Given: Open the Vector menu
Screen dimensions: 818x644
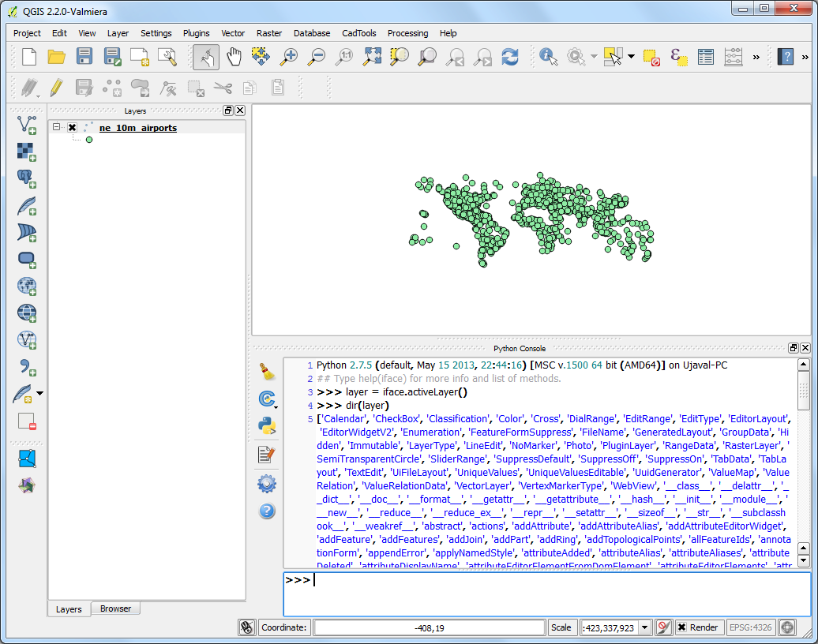Looking at the screenshot, I should coord(233,33).
